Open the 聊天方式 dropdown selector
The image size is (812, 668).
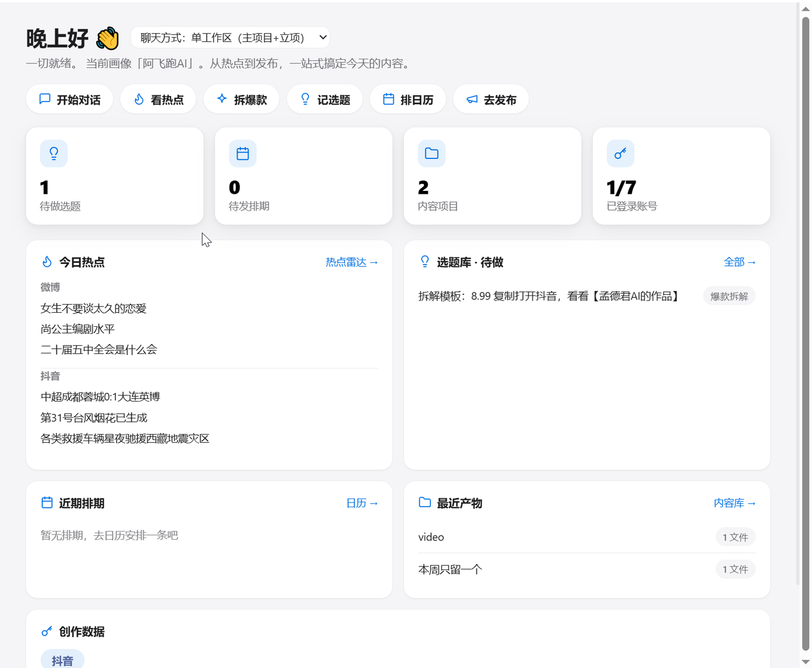click(x=230, y=38)
